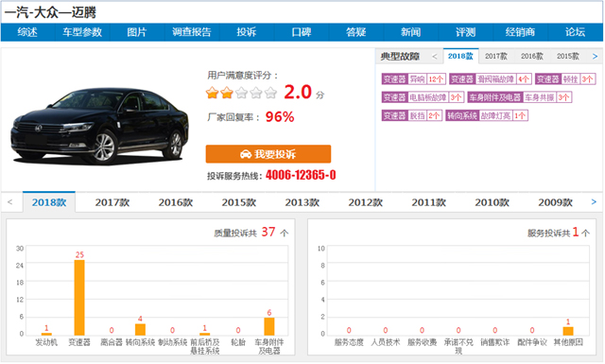This screenshot has height=364, width=605.
Task: Open the 论坛 navigation tab
Action: point(576,32)
